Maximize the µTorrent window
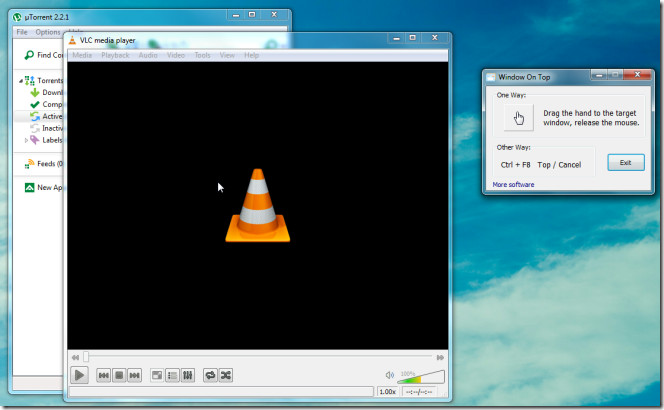 252,15
